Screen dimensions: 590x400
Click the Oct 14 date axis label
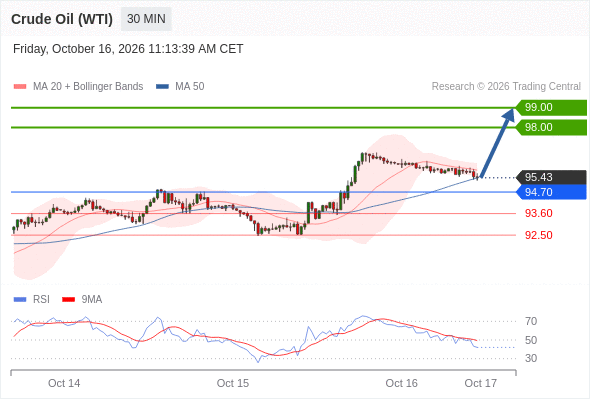click(x=64, y=383)
